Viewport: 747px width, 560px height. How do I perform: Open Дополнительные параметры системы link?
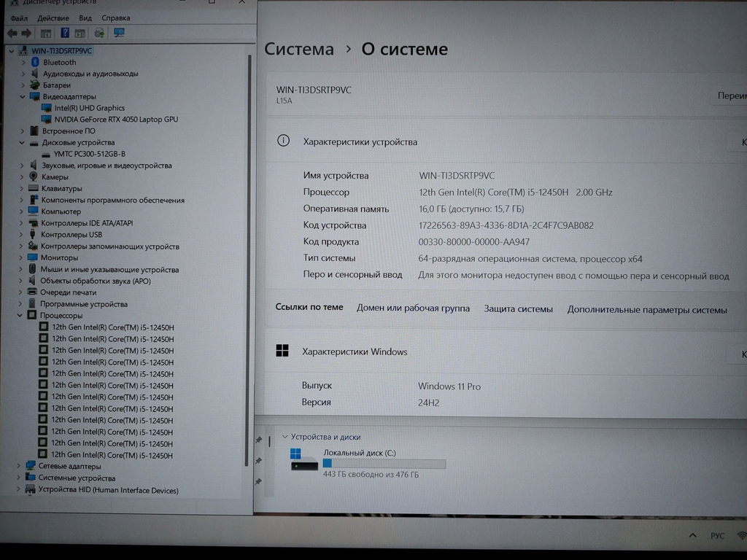(x=647, y=310)
